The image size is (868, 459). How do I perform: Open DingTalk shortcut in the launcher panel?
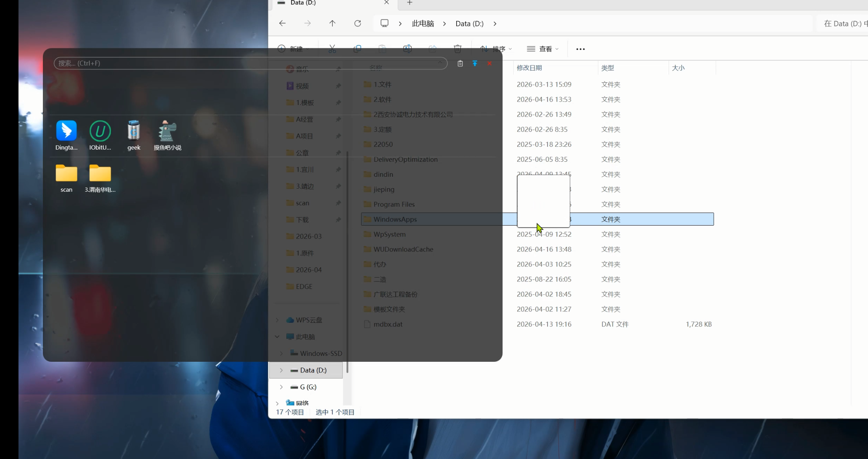pos(66,131)
